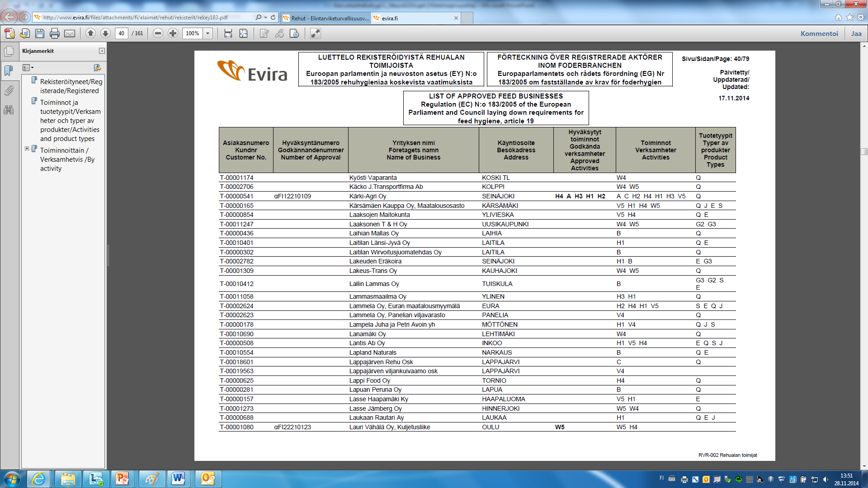Viewport: 868px width, 488px height.
Task: Click the Evira logo on the page
Action: (x=252, y=71)
